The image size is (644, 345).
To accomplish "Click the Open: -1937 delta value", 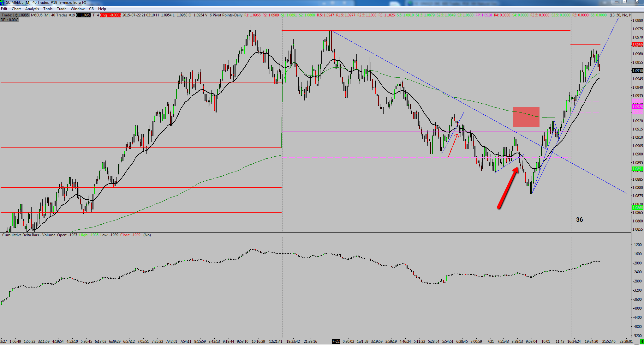I will [67, 235].
